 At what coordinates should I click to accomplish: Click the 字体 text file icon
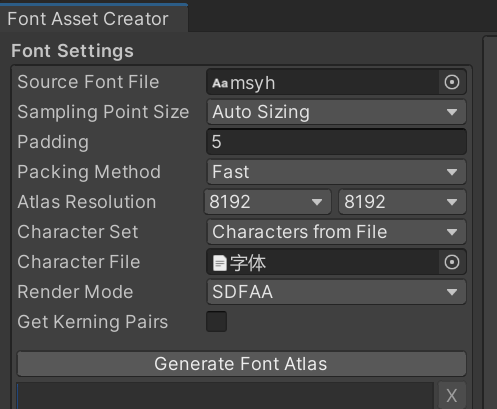click(x=220, y=263)
